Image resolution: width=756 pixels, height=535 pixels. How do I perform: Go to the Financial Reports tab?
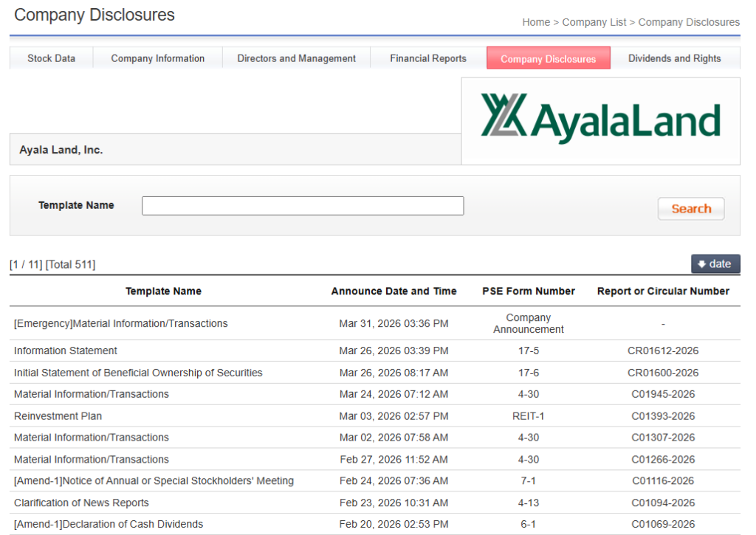pyautogui.click(x=428, y=58)
